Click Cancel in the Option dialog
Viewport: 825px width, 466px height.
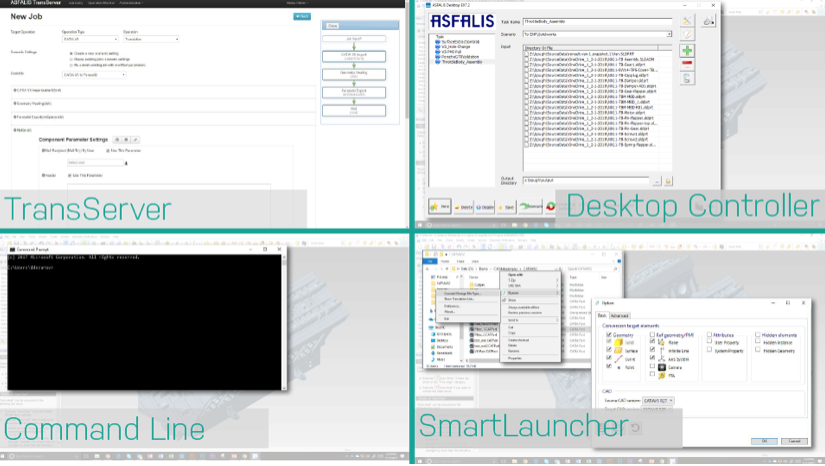(x=794, y=441)
